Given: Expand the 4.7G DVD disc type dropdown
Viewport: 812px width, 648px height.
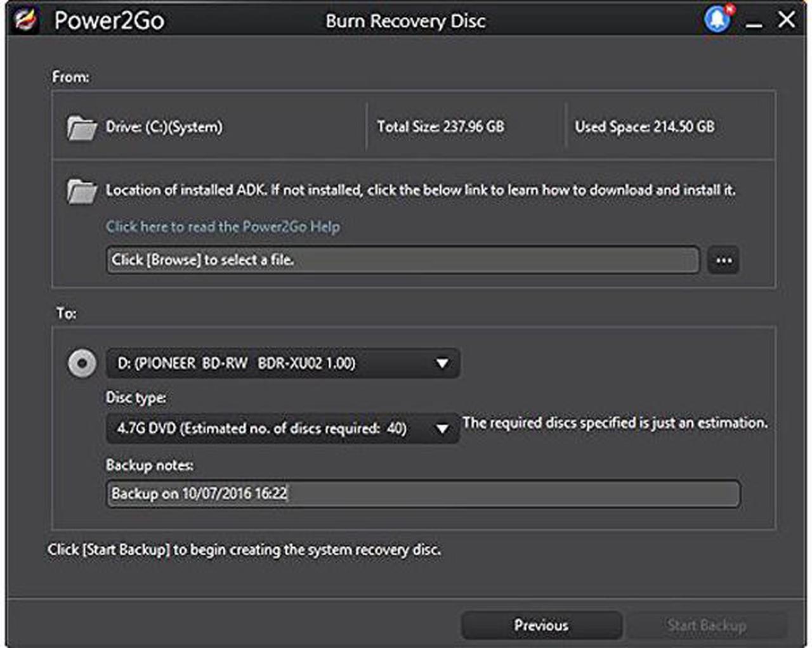Looking at the screenshot, I should (282, 429).
